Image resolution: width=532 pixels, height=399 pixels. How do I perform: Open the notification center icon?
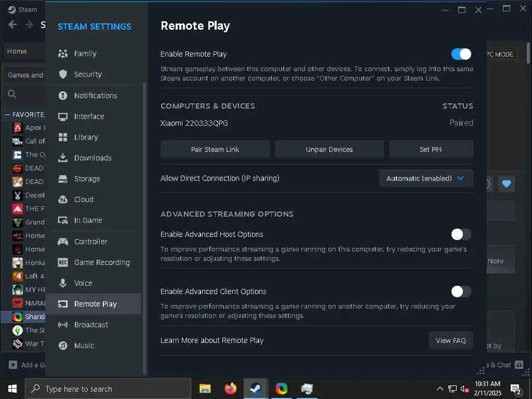(516, 389)
